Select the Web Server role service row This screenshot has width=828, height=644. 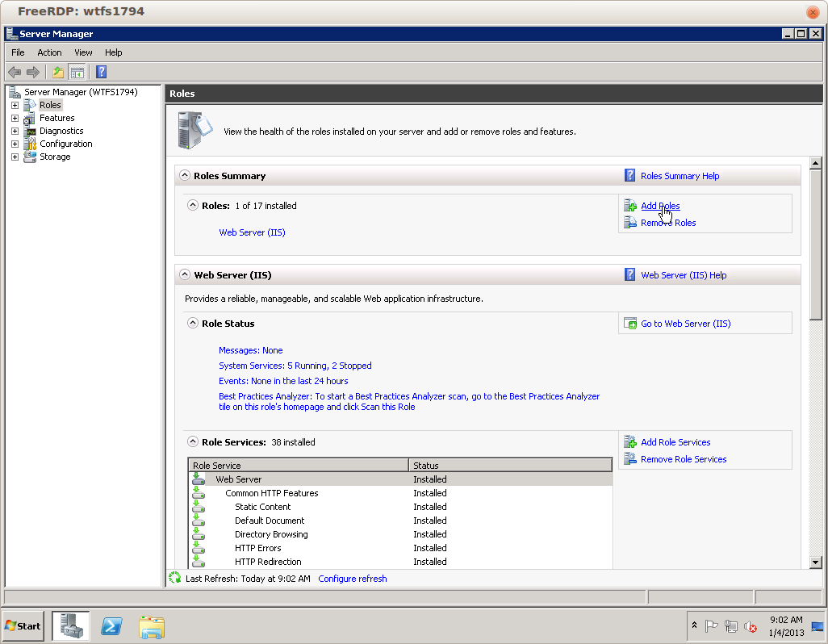click(x=400, y=479)
